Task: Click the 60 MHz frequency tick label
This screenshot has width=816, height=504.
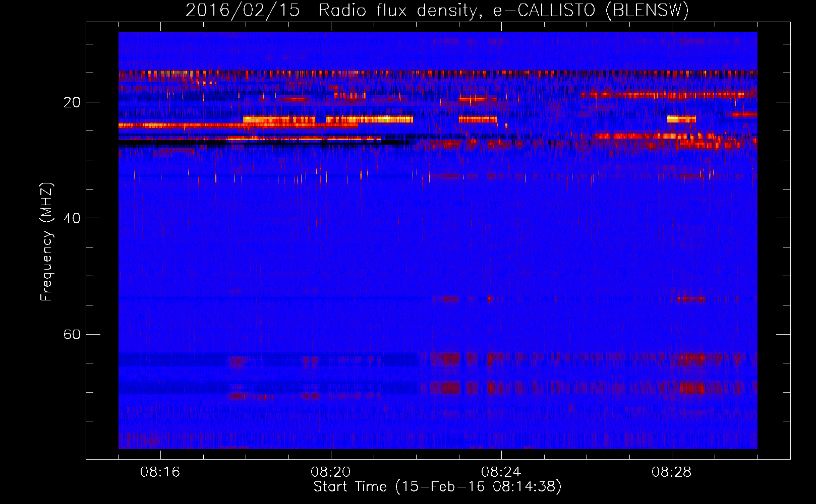Action: [72, 334]
